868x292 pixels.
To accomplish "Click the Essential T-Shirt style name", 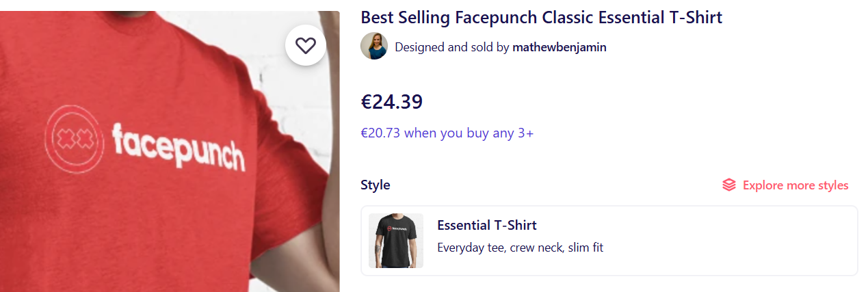I will [487, 225].
